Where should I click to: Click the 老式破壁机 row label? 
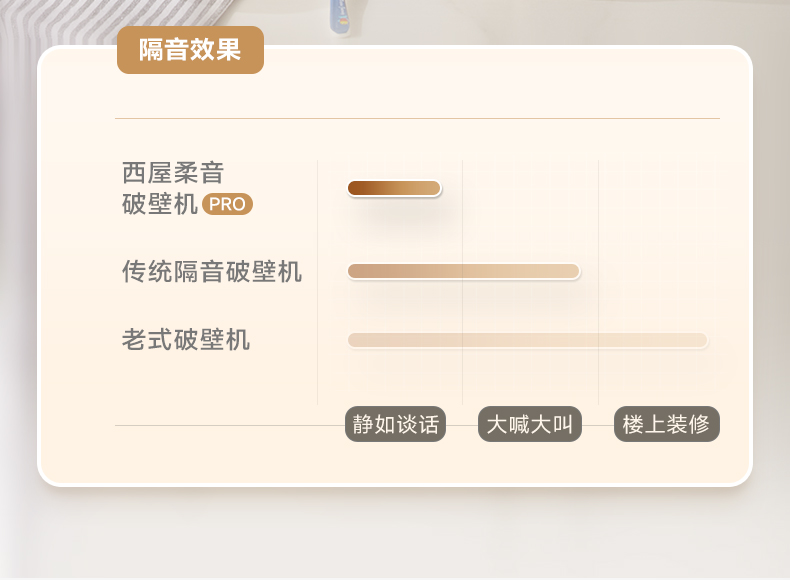[186, 340]
